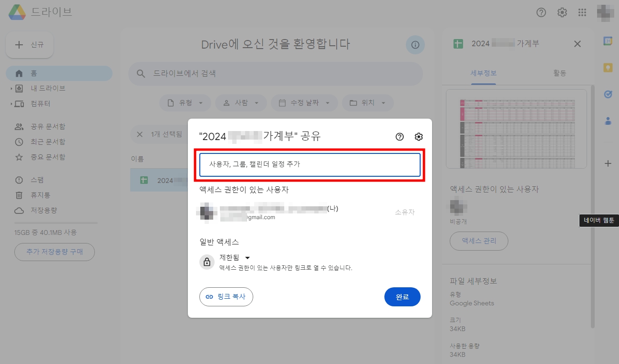Switch to the 활동 tab
The image size is (619, 364).
coord(559,72)
